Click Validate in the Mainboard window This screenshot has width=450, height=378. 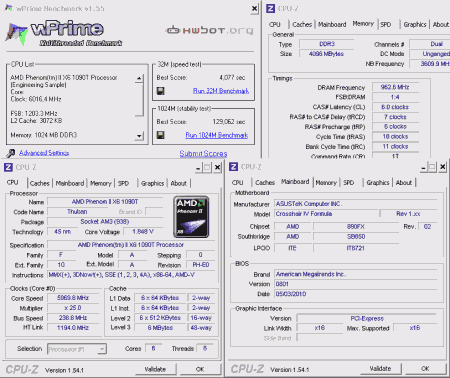[380, 368]
